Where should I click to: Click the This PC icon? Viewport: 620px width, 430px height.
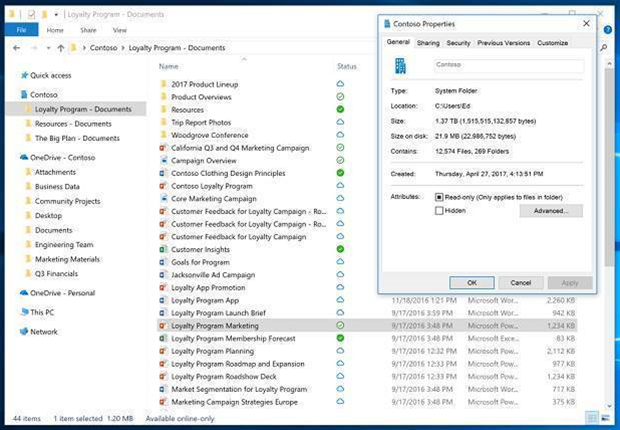tap(24, 312)
